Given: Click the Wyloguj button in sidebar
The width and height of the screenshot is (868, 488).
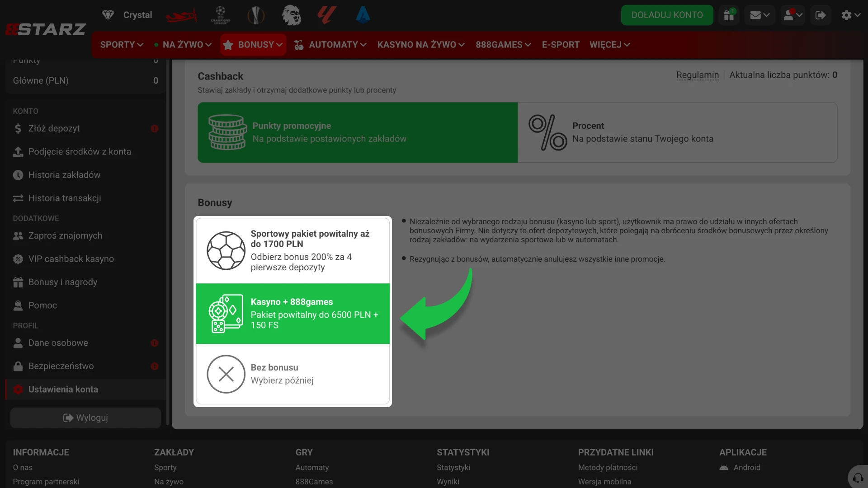Looking at the screenshot, I should (85, 418).
